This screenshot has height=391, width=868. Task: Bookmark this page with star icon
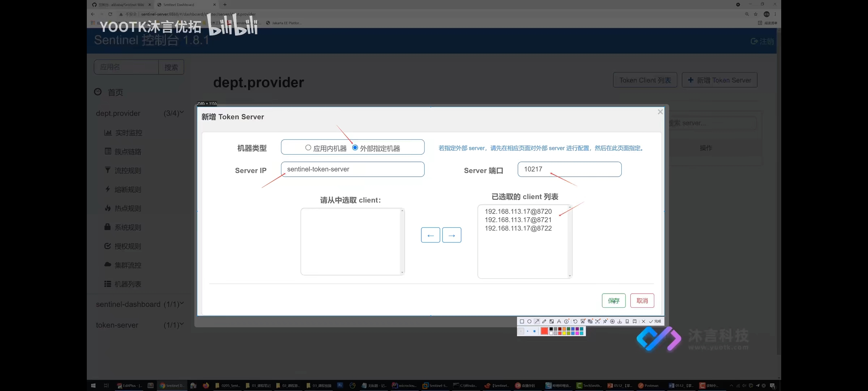point(756,14)
